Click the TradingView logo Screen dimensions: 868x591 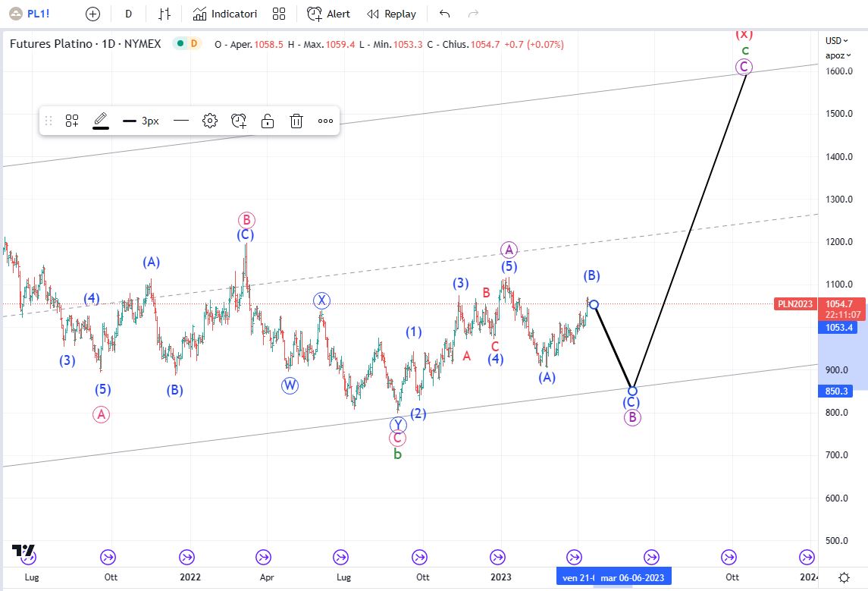24,551
